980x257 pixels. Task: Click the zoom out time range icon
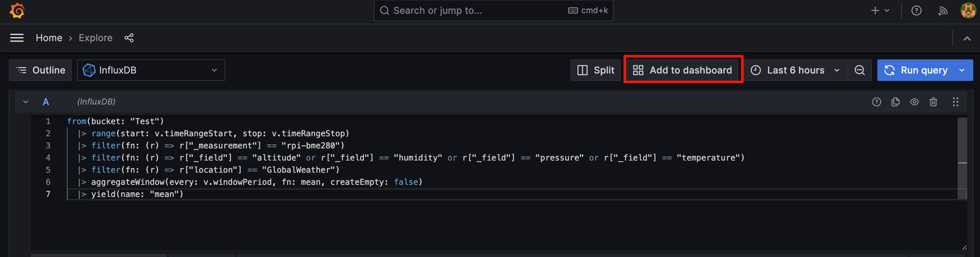click(860, 70)
